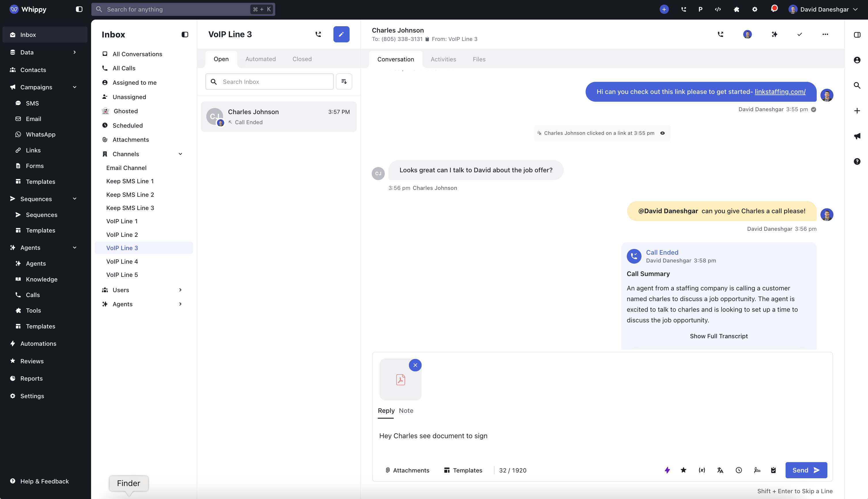Click the signature icon in reply toolbar
This screenshot has height=499, width=868.
pyautogui.click(x=757, y=470)
